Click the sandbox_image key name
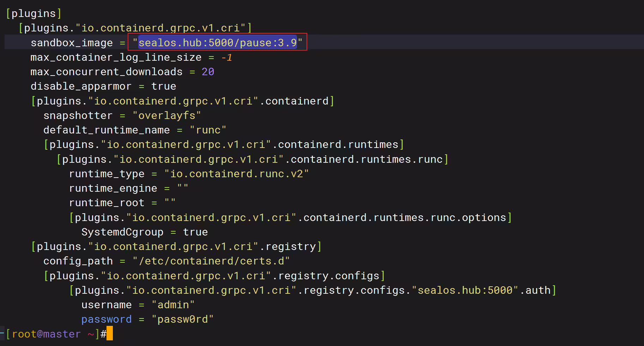 pyautogui.click(x=72, y=43)
